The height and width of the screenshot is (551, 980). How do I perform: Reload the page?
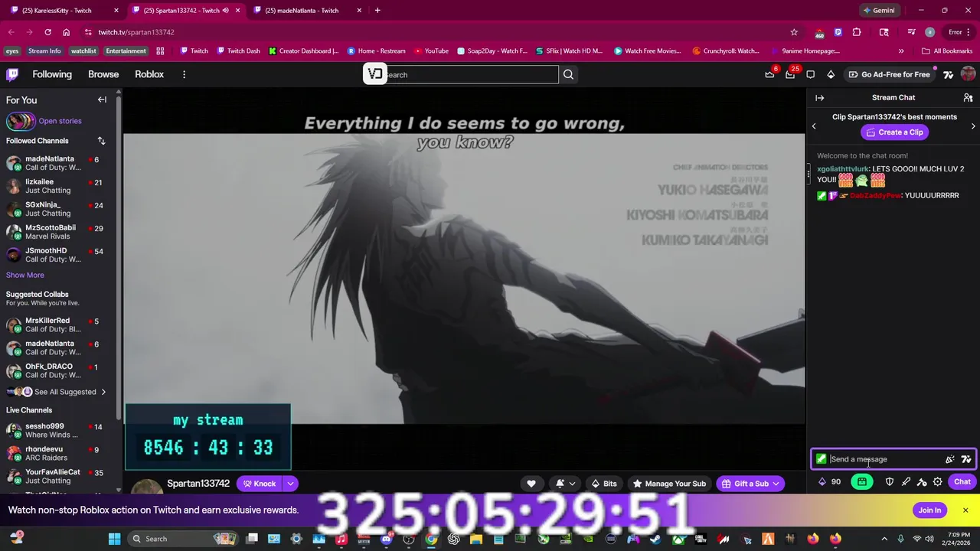click(47, 32)
